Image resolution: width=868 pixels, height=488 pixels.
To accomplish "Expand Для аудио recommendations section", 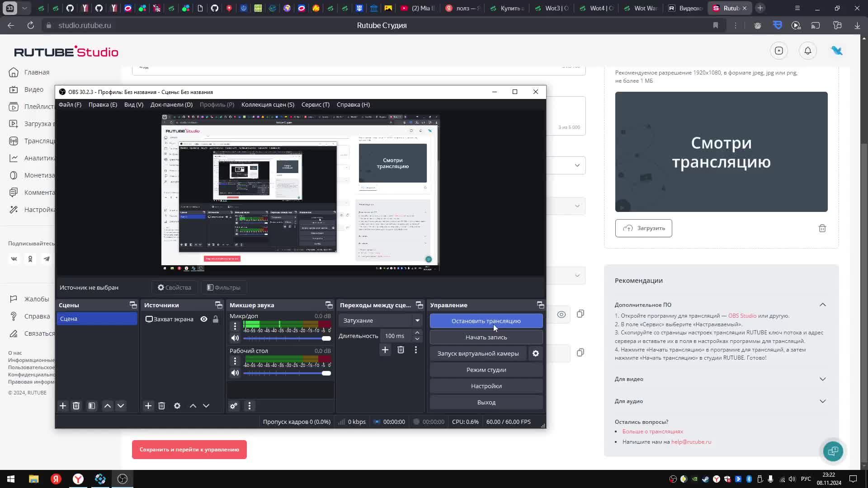I will pyautogui.click(x=823, y=401).
